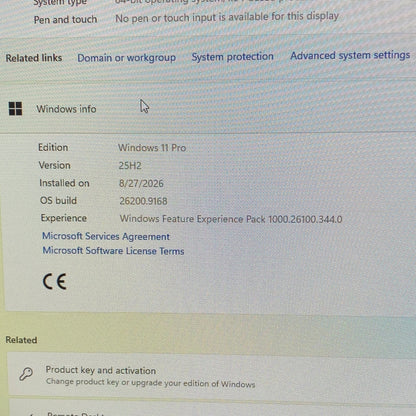Viewport: 416px width, 416px height.
Task: Select the Windows Feature Experience Pack text
Action: [x=231, y=219]
